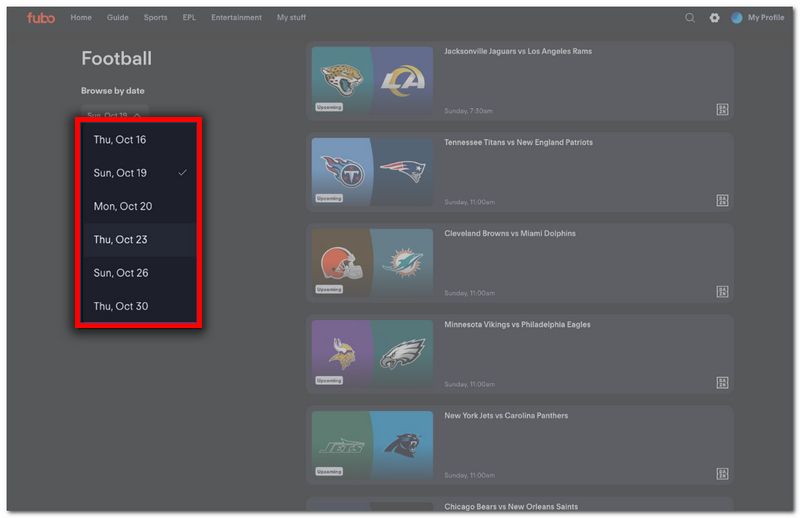800x518 pixels.
Task: Click Sunday, 11:00am time on Browns card
Action: (x=469, y=293)
